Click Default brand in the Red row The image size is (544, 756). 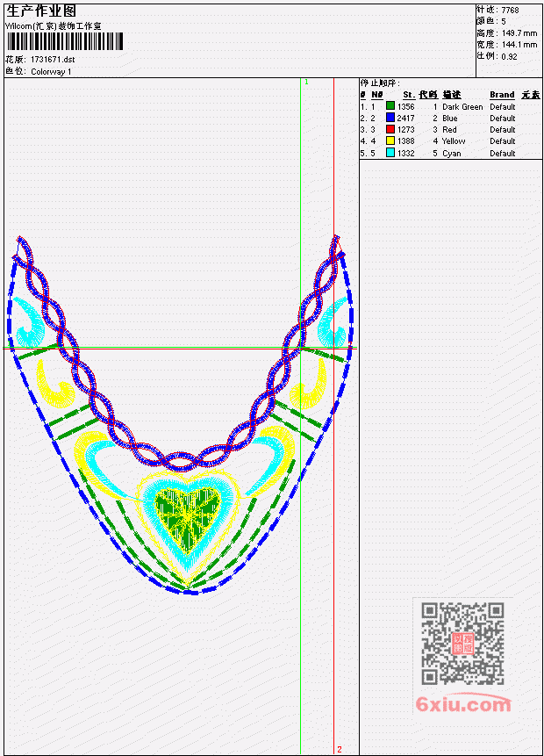(x=503, y=130)
